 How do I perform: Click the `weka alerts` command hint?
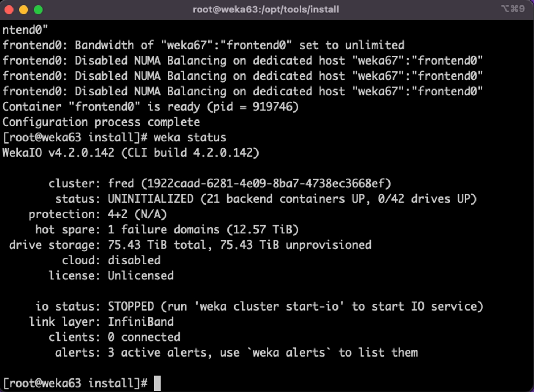click(289, 353)
